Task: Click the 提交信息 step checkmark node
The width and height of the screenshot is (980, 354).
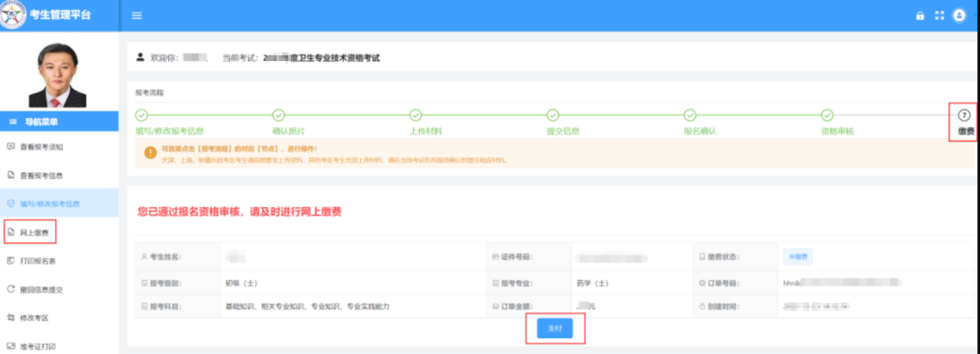Action: 553,115
